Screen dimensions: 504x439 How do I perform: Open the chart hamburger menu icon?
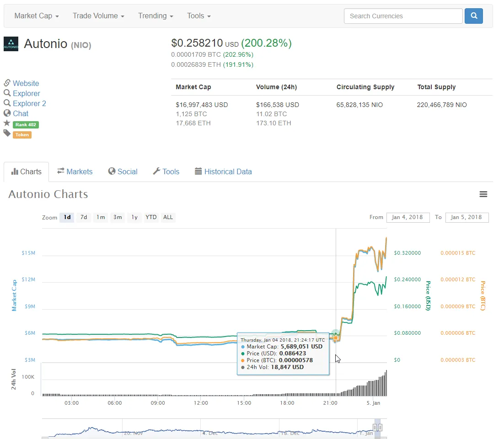(483, 194)
